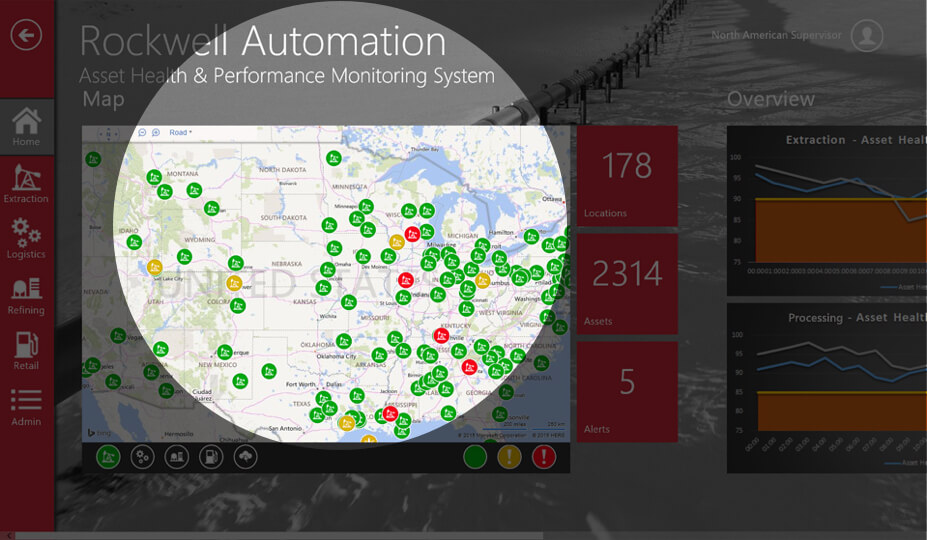Toggle extraction site filter below map
Screen dimensions: 927x540
pos(108,457)
